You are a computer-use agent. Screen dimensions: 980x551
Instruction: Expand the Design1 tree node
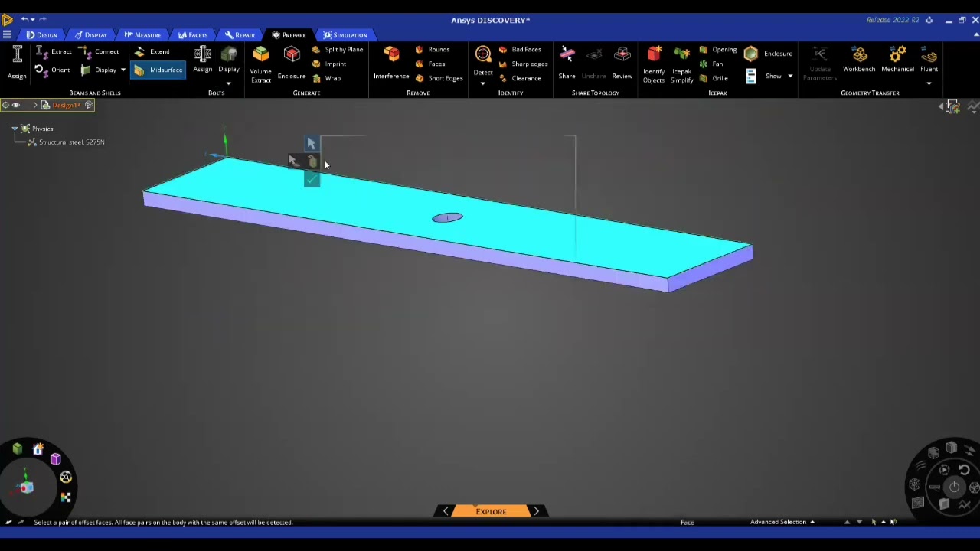click(x=34, y=106)
